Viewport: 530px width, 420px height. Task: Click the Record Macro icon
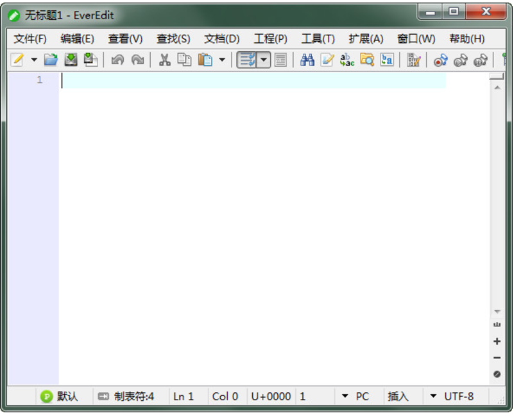point(440,61)
